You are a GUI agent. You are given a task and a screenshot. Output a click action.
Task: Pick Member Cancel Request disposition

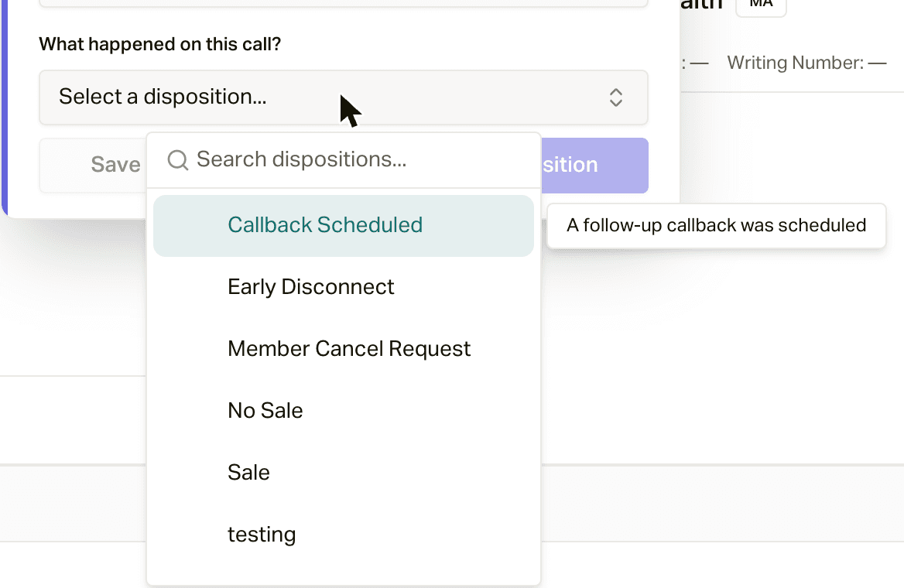pos(344,349)
